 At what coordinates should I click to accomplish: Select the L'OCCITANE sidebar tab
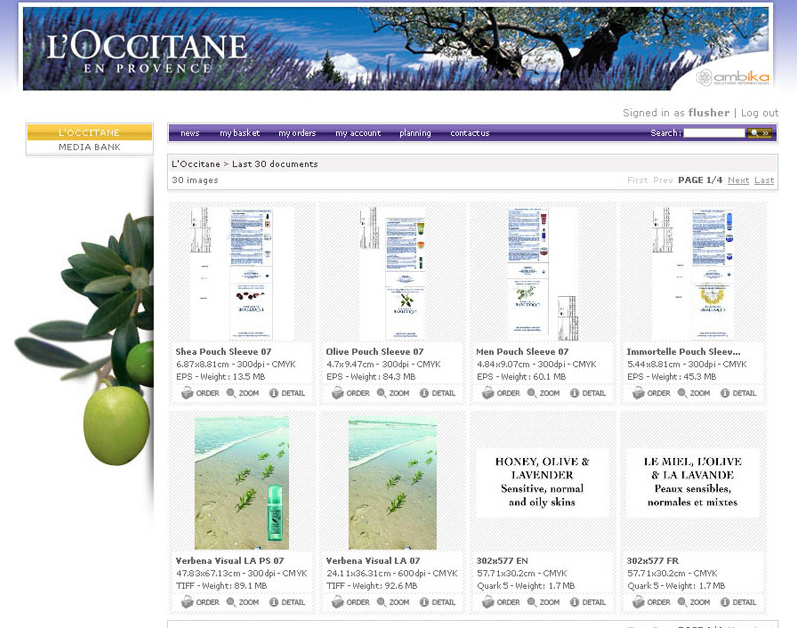pyautogui.click(x=89, y=133)
